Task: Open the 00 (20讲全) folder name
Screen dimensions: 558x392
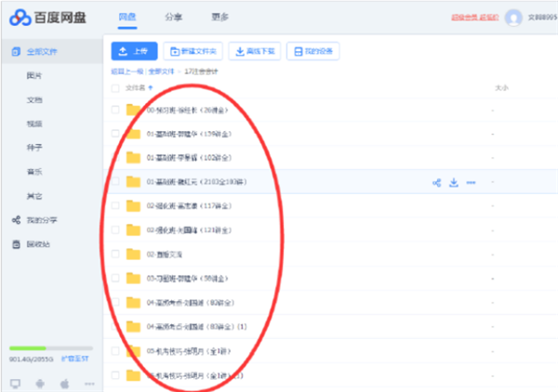Action: pos(187,111)
